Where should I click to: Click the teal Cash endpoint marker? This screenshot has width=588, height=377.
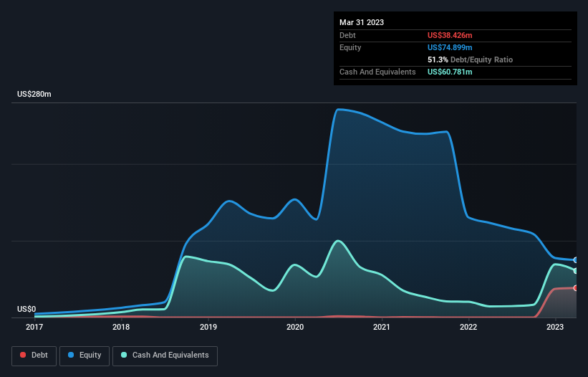pos(576,271)
